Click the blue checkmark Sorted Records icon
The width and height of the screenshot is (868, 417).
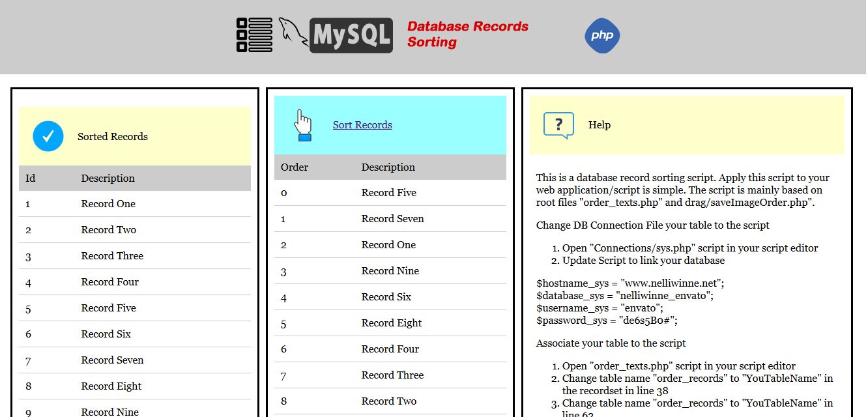(48, 137)
